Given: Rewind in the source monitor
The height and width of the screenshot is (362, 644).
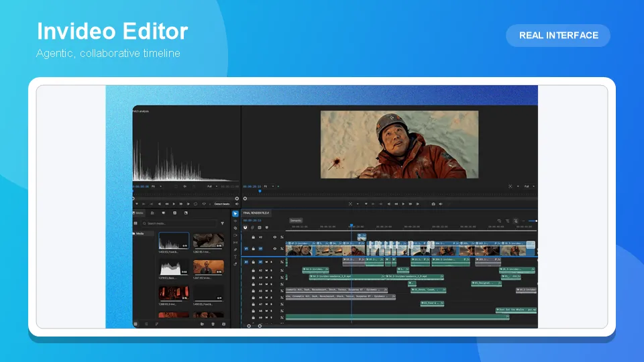Looking at the screenshot, I should coord(167,204).
